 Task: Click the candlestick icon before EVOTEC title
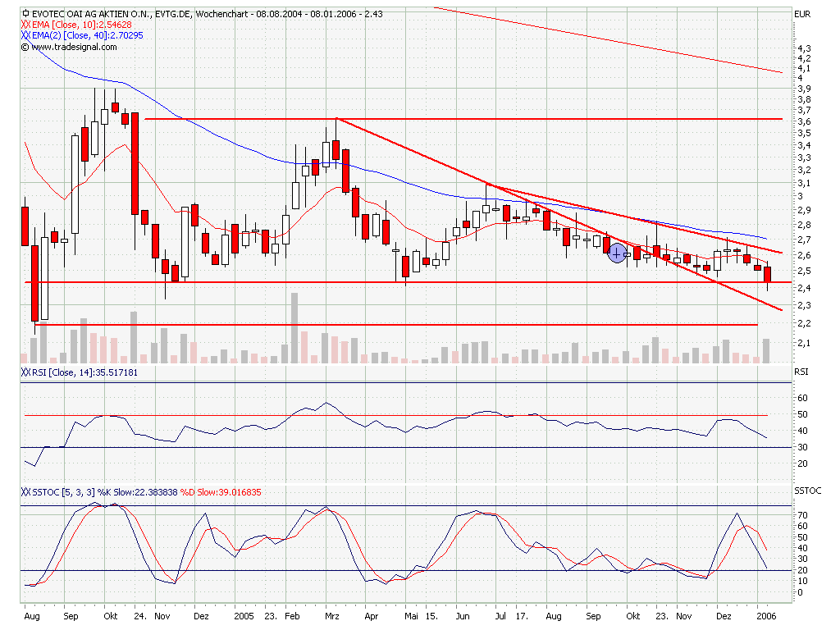pos(25,14)
